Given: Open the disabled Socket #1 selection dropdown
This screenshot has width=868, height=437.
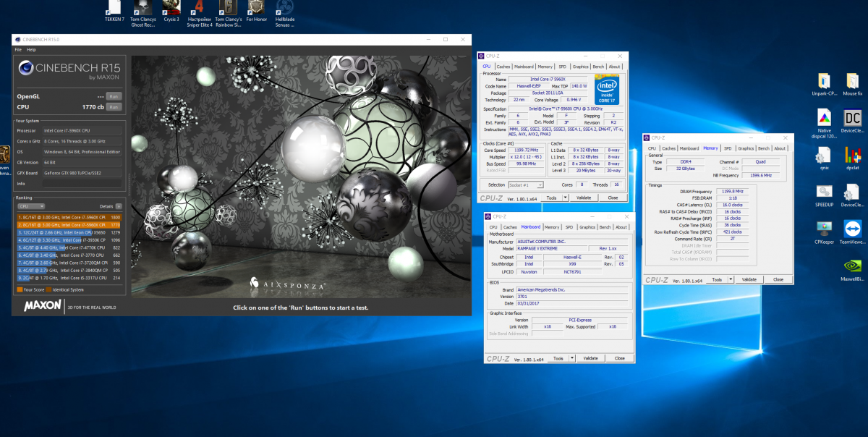Looking at the screenshot, I should coord(526,185).
